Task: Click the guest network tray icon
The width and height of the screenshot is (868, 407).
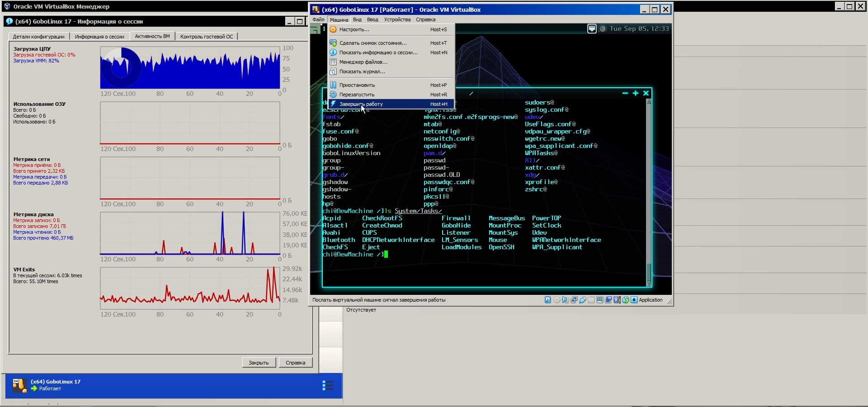Action: [x=592, y=29]
